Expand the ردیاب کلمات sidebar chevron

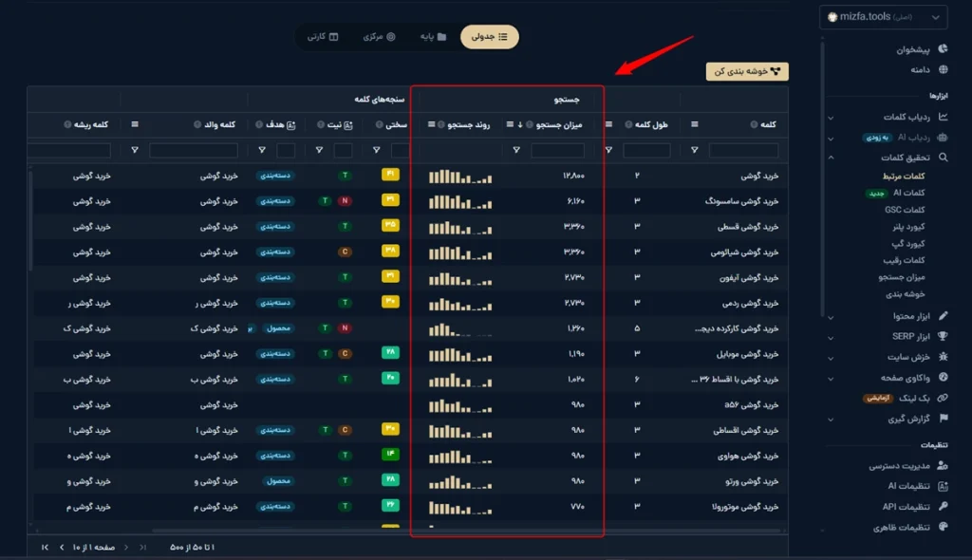[831, 117]
